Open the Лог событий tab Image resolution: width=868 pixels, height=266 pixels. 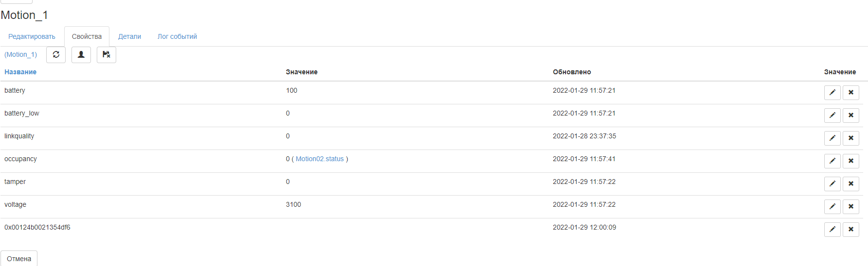[x=177, y=36]
